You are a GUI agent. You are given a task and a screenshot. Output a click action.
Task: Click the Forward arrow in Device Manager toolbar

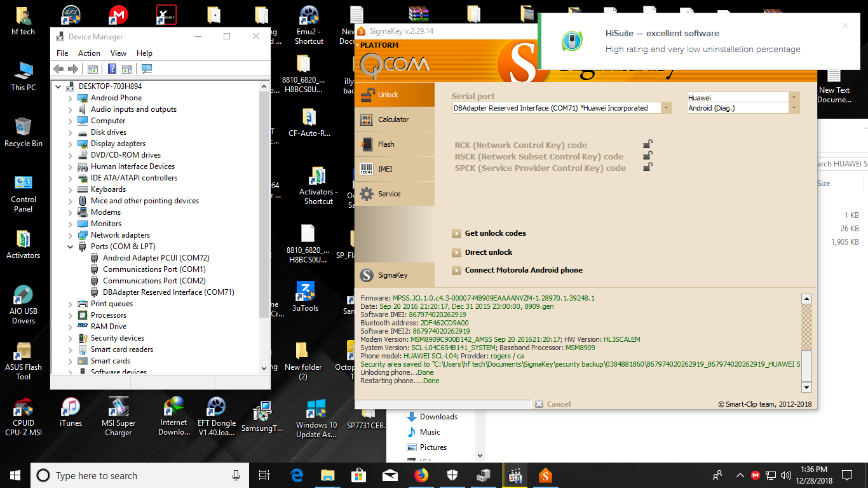(x=72, y=69)
